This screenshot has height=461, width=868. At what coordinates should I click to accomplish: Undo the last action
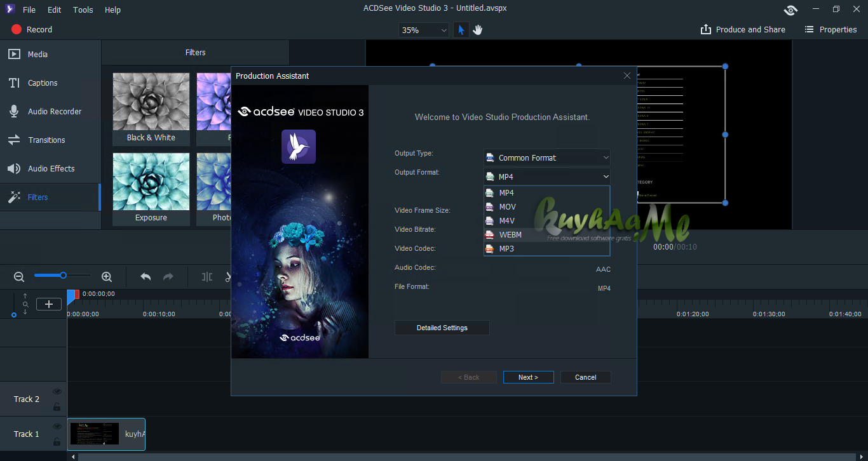146,277
